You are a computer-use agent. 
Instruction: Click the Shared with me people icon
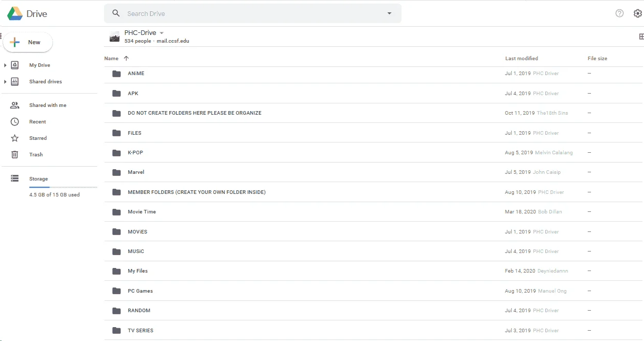pos(15,105)
